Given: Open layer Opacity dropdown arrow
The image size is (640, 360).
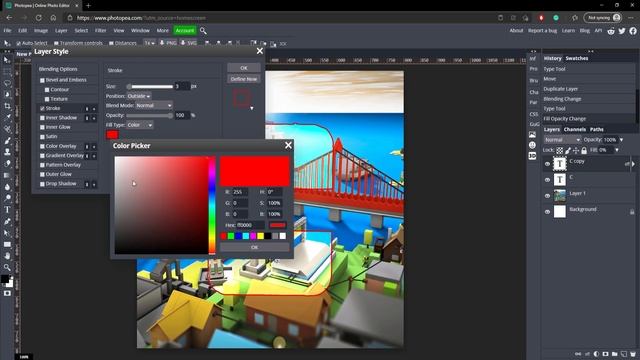Looking at the screenshot, I should (x=621, y=140).
